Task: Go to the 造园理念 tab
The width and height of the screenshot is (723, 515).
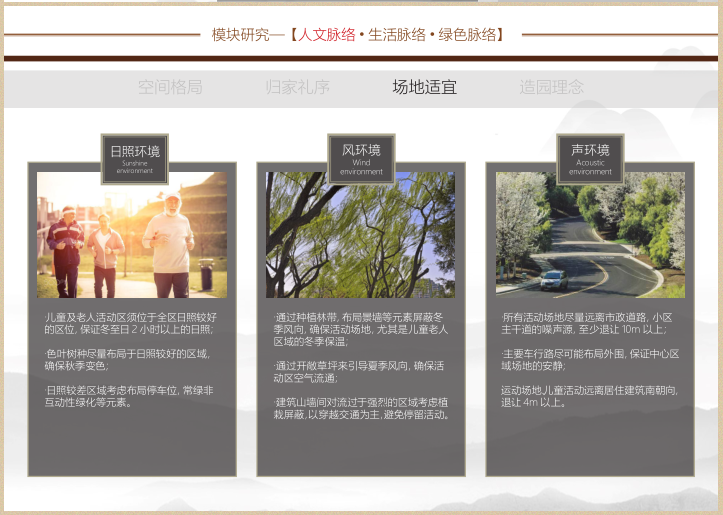Action: pos(551,88)
